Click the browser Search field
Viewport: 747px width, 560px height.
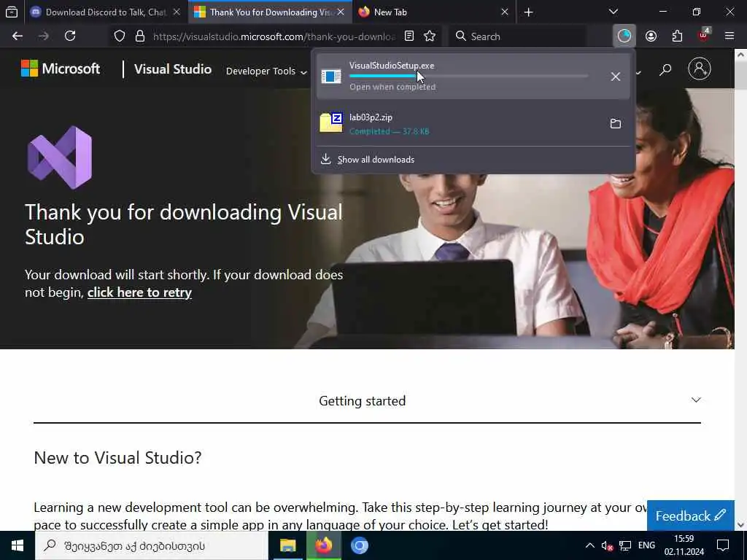(x=519, y=36)
